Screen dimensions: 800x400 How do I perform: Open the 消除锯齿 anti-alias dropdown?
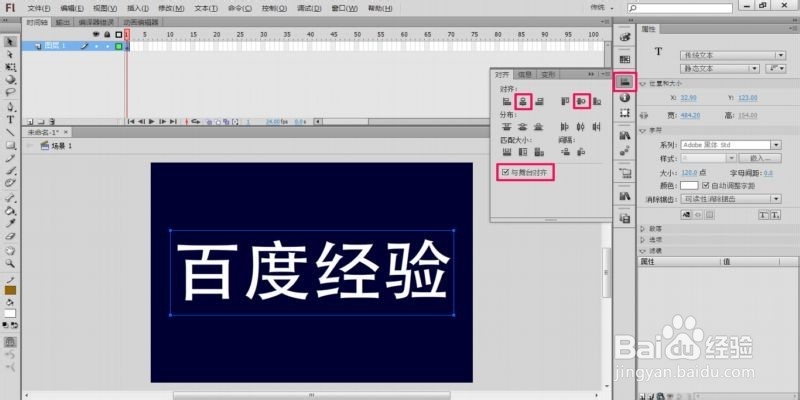pyautogui.click(x=731, y=199)
